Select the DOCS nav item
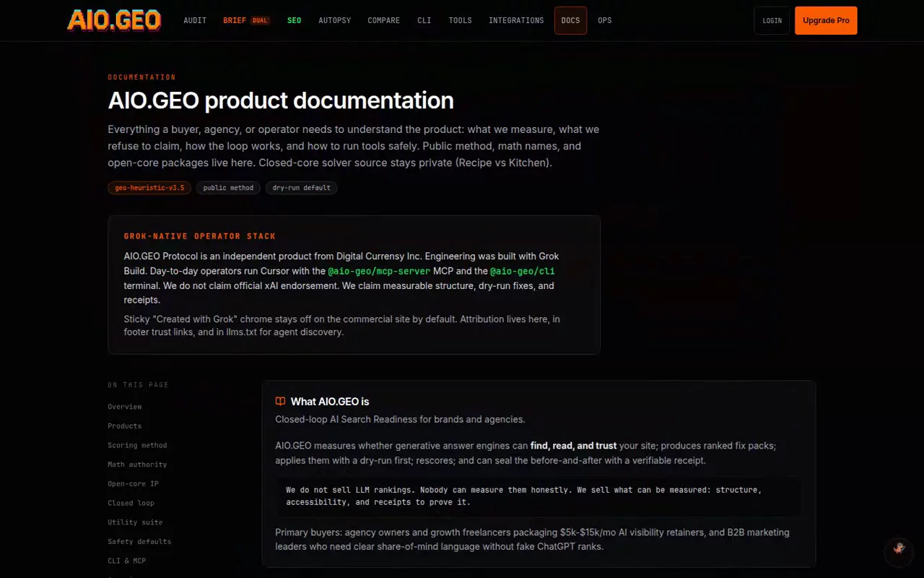 570,20
